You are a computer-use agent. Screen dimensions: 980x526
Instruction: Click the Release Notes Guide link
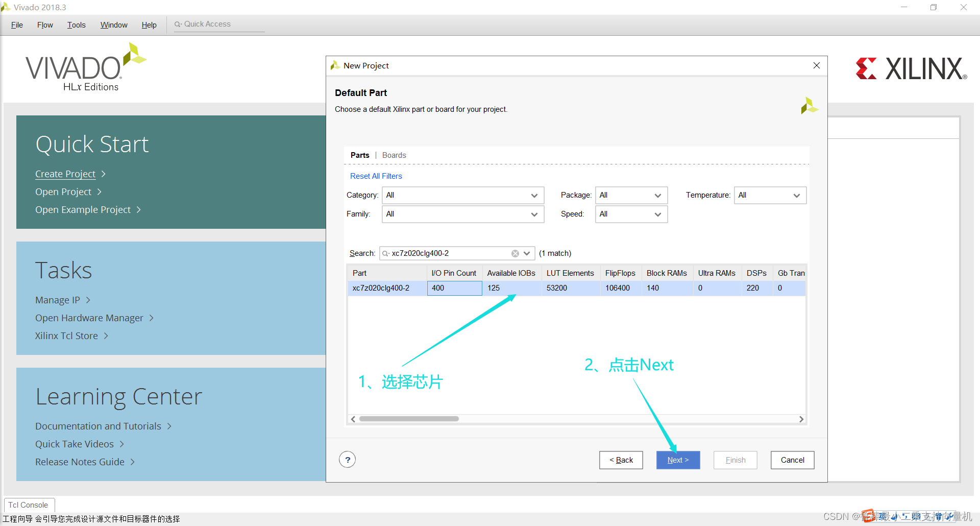click(80, 462)
